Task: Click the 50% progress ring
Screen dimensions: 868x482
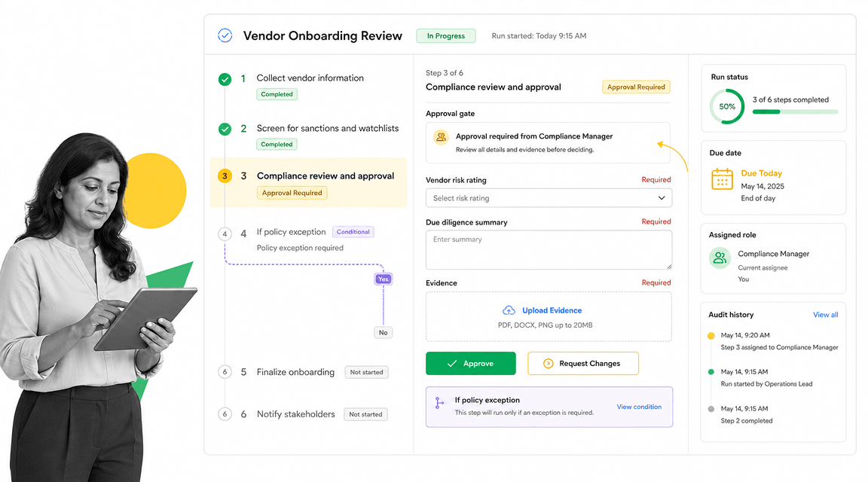Action: pos(727,107)
